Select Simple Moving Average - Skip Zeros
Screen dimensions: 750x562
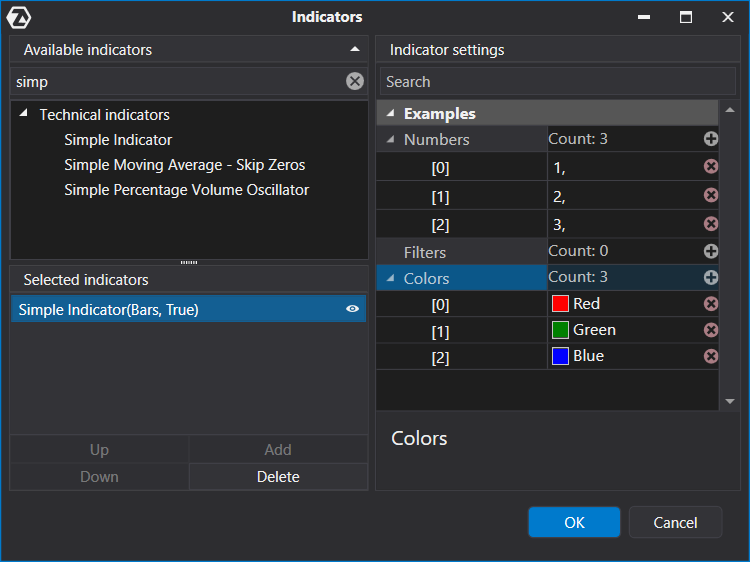point(185,165)
